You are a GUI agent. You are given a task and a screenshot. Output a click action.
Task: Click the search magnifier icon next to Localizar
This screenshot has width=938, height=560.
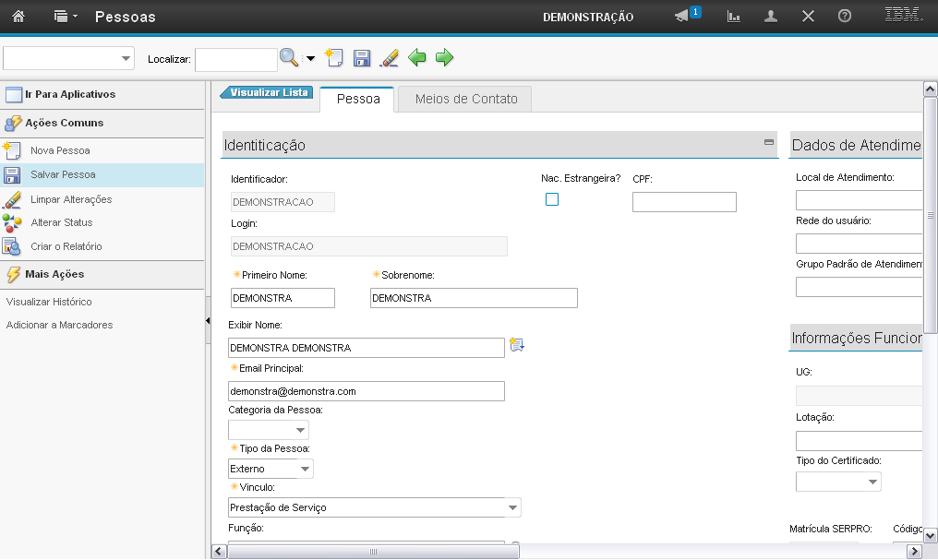289,58
